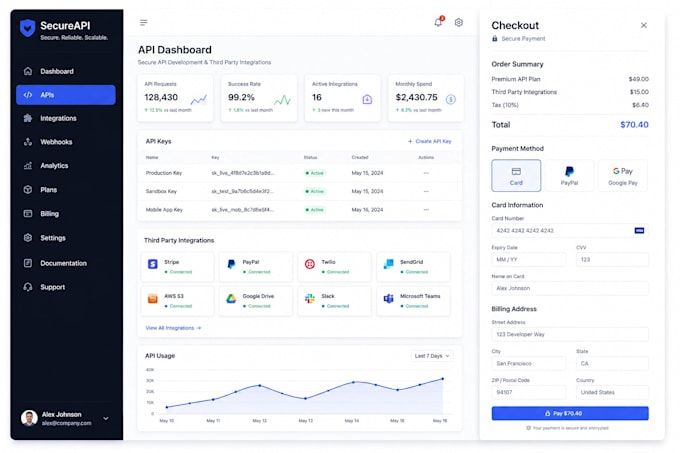Click the card brand icon in Card Number
Viewport: 680px width, 453px height.
(639, 231)
